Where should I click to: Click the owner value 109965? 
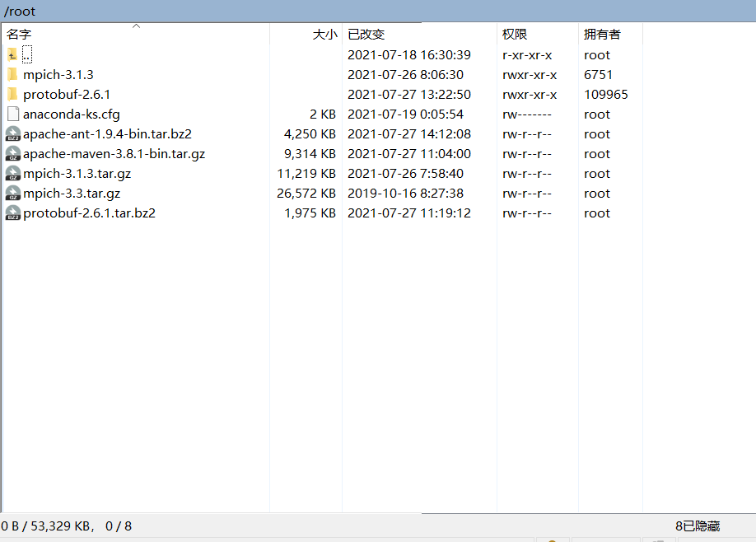[x=605, y=95]
